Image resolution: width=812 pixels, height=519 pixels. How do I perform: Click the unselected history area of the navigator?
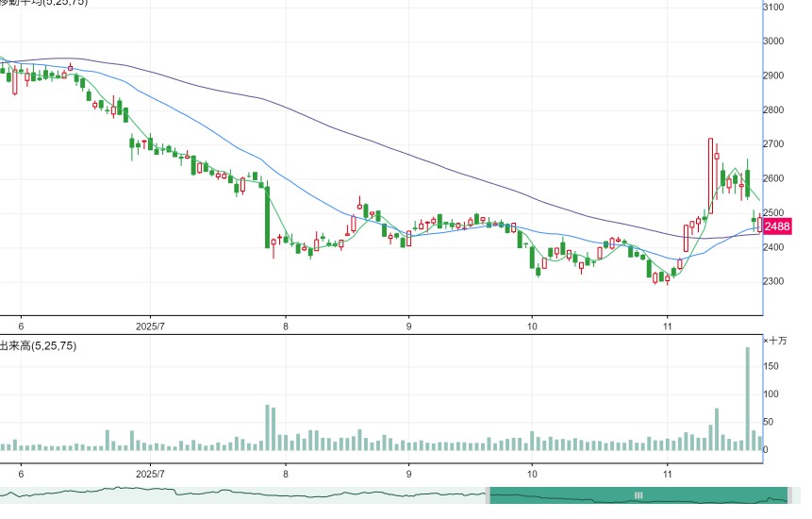(242, 495)
